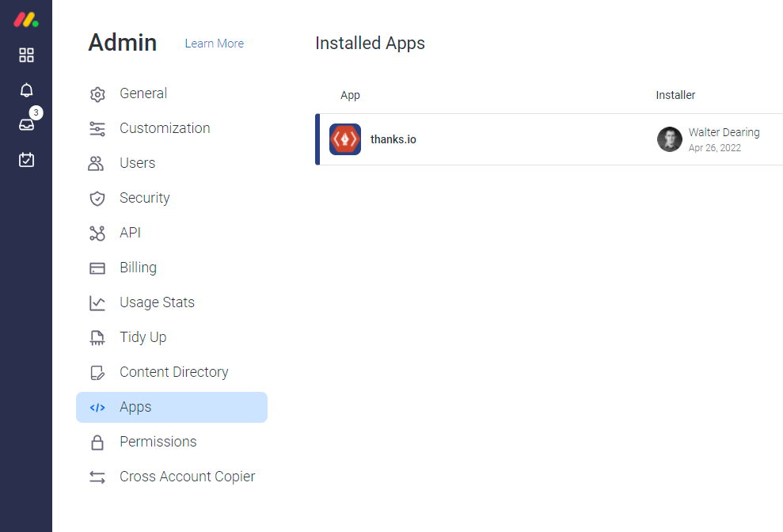Image resolution: width=783 pixels, height=532 pixels.
Task: Open the workspaces grid icon
Action: tap(26, 55)
